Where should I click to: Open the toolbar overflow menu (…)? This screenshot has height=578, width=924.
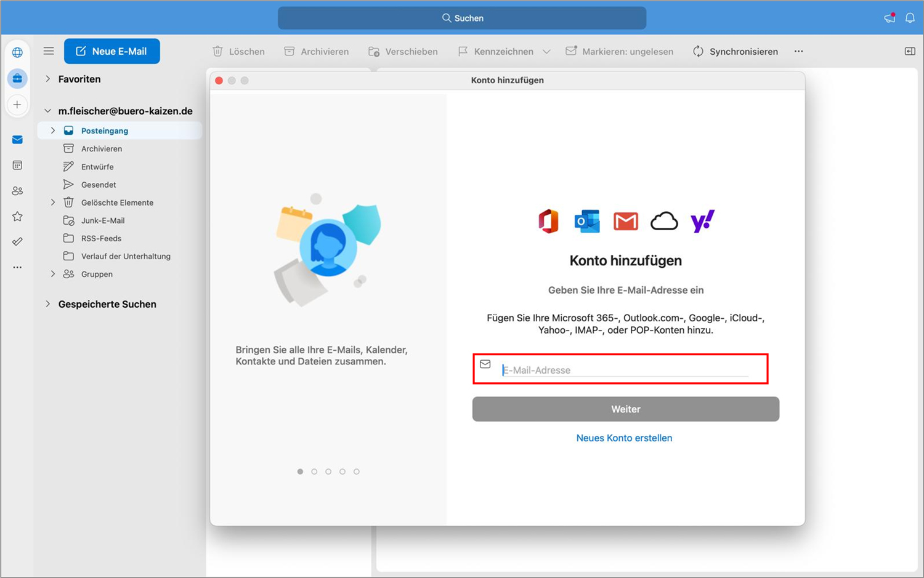(798, 51)
